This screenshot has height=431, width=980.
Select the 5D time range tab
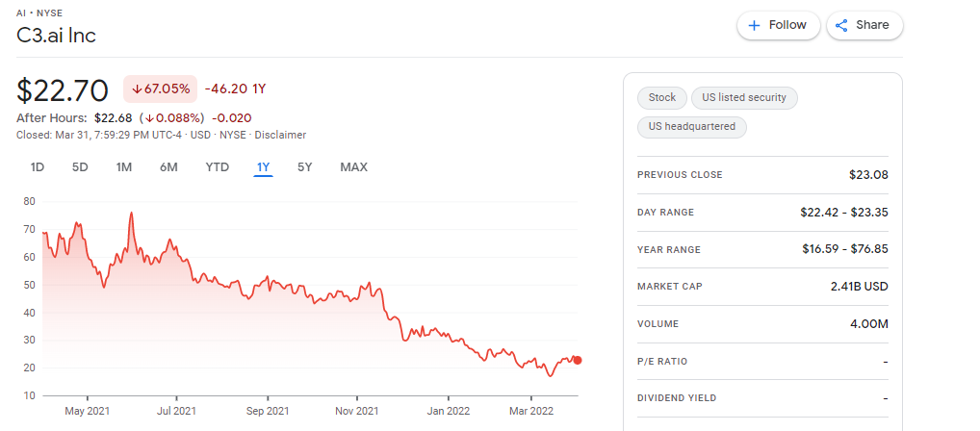pyautogui.click(x=80, y=167)
